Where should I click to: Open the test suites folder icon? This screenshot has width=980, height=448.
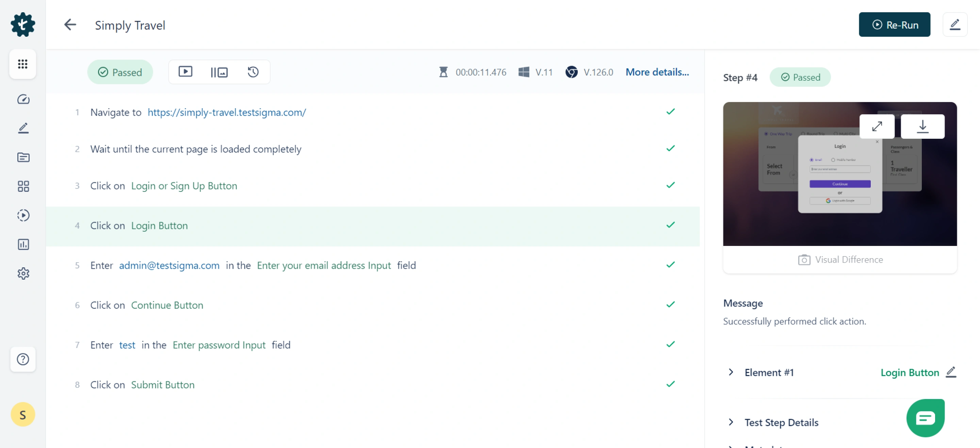pos(23,157)
